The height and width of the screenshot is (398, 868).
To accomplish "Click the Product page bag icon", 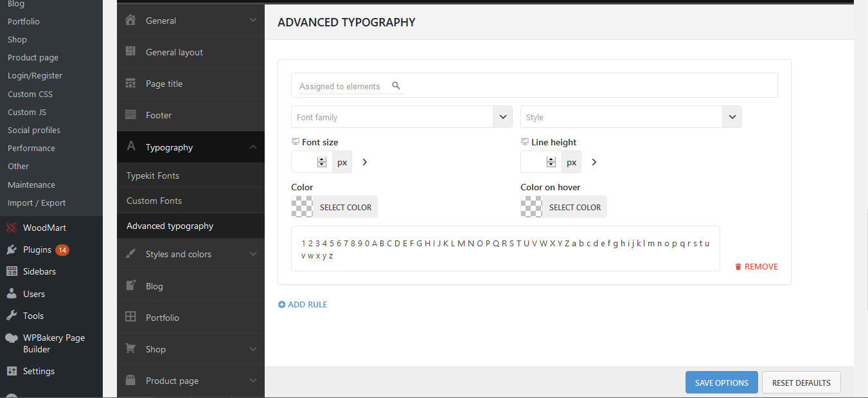I will click(130, 380).
